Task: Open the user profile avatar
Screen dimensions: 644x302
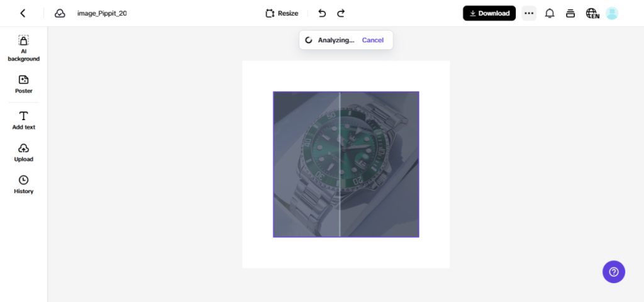Action: click(x=612, y=13)
